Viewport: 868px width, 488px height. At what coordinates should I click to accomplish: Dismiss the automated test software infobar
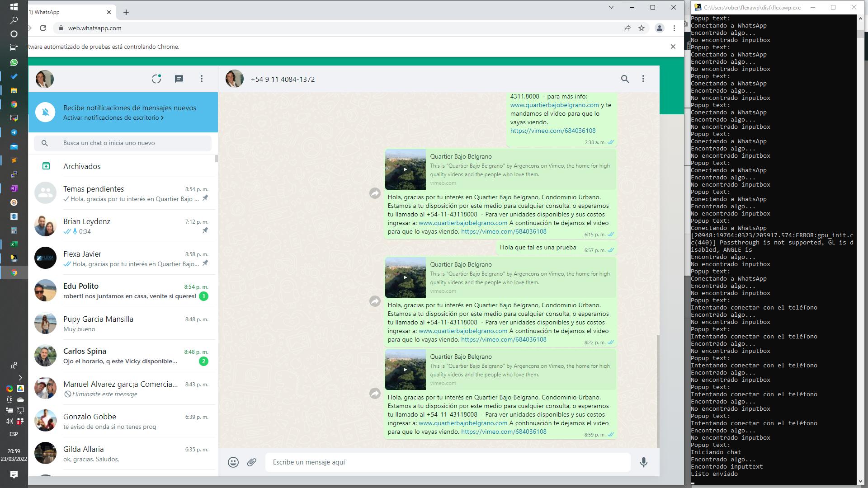coord(673,47)
